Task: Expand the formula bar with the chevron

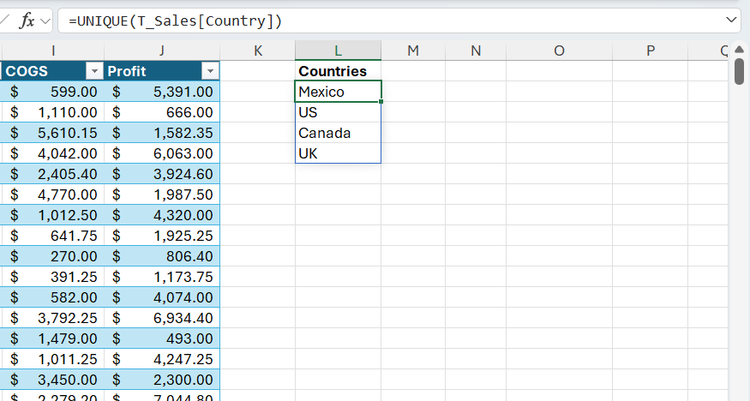Action: 731,20
